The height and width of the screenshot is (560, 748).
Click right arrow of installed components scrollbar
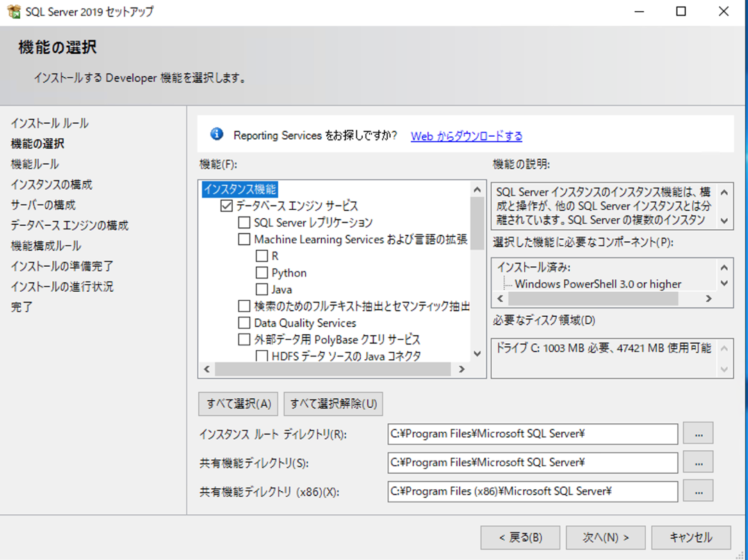click(x=708, y=298)
